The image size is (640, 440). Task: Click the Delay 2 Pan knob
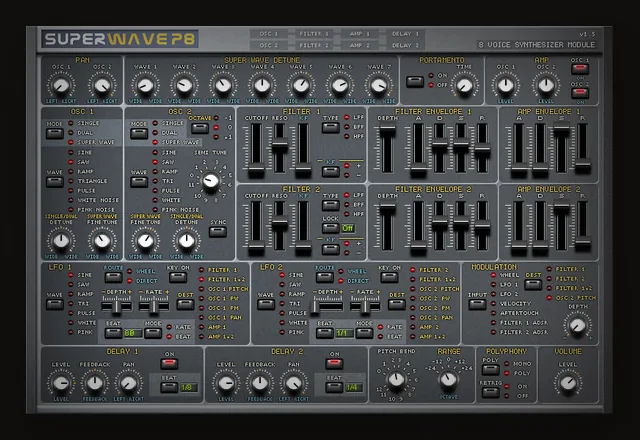point(293,383)
